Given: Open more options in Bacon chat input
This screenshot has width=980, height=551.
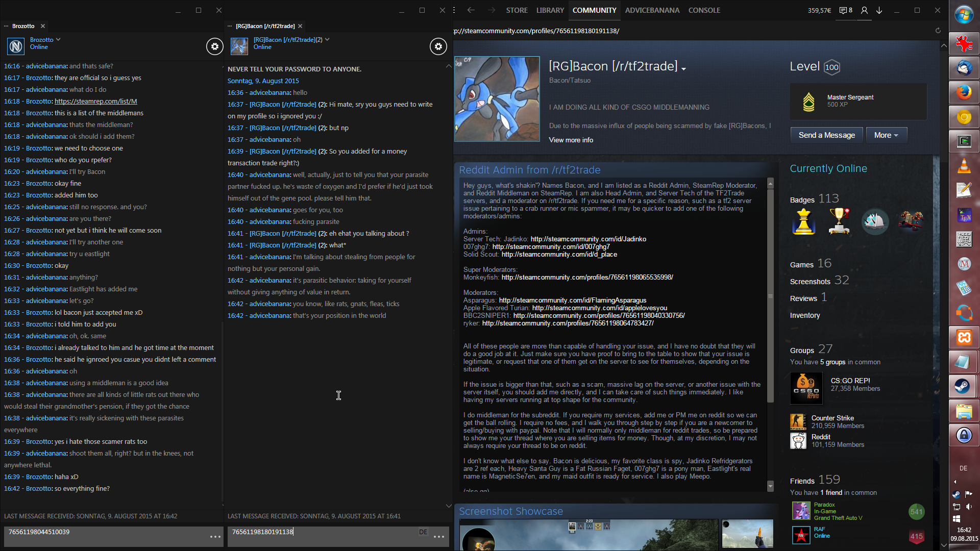Looking at the screenshot, I should click(439, 537).
